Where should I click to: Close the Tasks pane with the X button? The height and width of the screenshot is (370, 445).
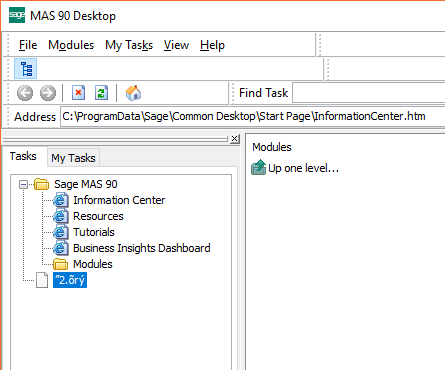[x=235, y=139]
